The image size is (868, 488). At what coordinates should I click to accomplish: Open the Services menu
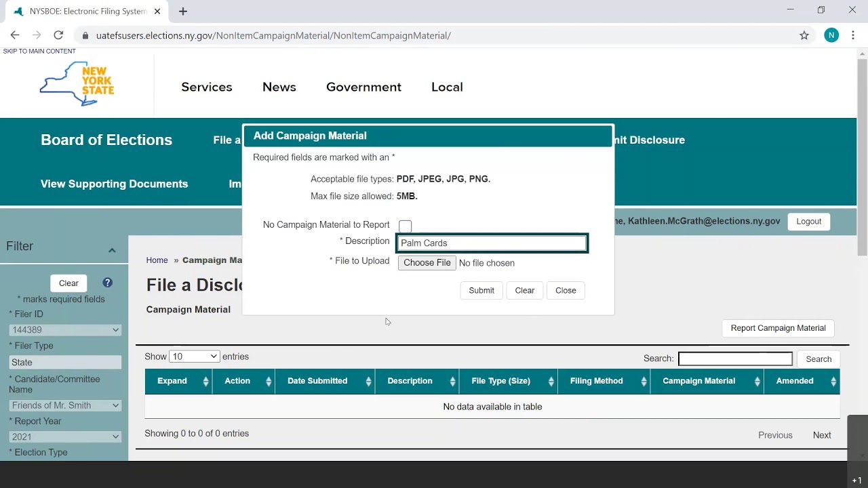207,87
